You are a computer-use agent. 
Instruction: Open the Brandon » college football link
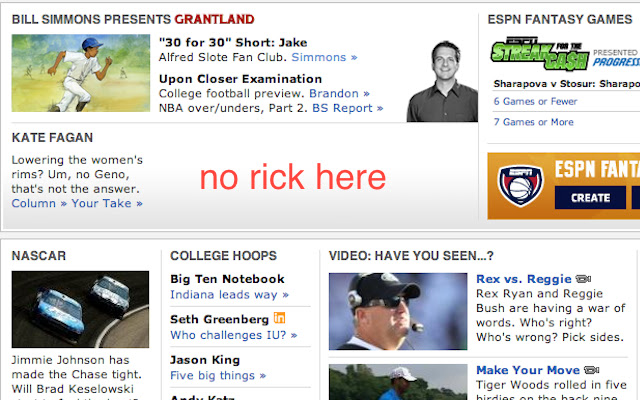coord(339,93)
